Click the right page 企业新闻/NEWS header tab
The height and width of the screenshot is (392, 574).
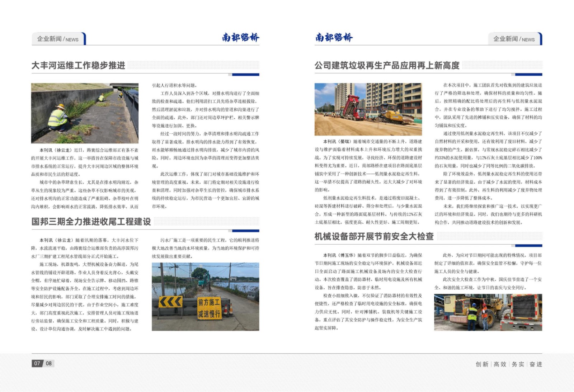pyautogui.click(x=515, y=39)
